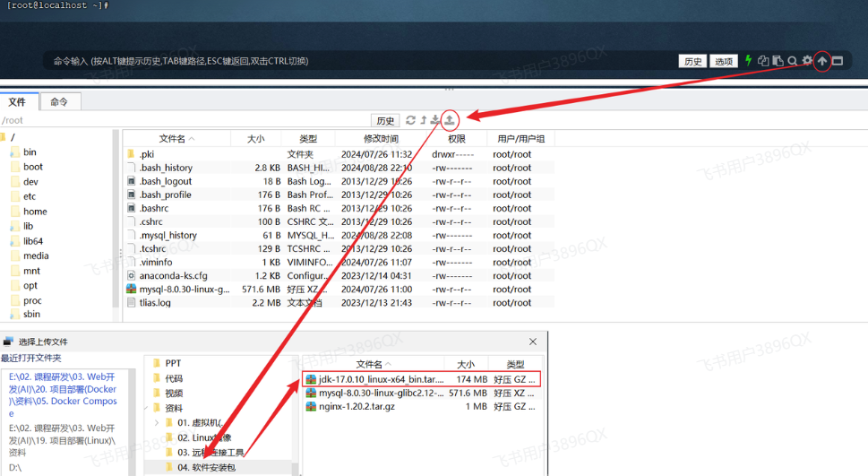Image resolution: width=868 pixels, height=476 pixels.
Task: Select nginx-1.20.2.tar.gz file
Action: tap(421, 406)
